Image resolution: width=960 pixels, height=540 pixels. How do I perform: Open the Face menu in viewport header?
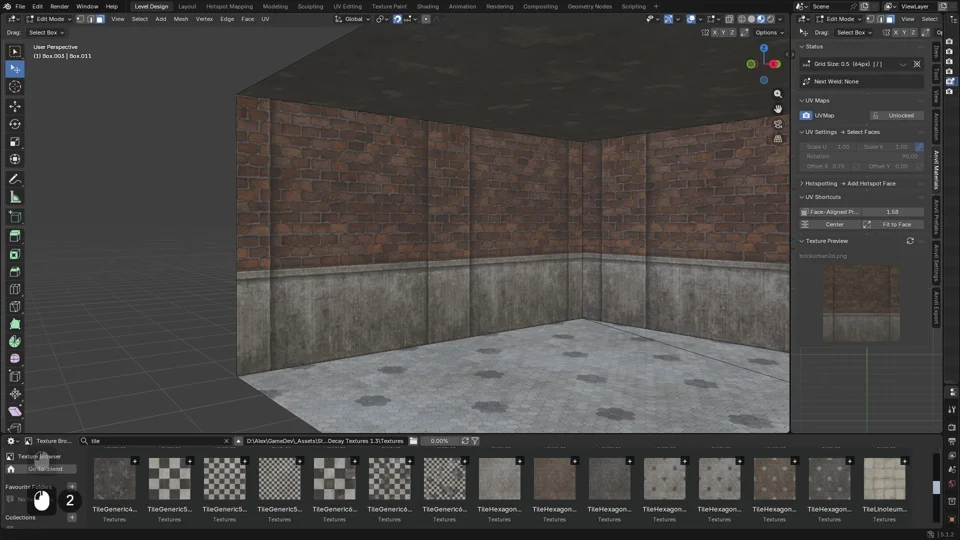(247, 19)
